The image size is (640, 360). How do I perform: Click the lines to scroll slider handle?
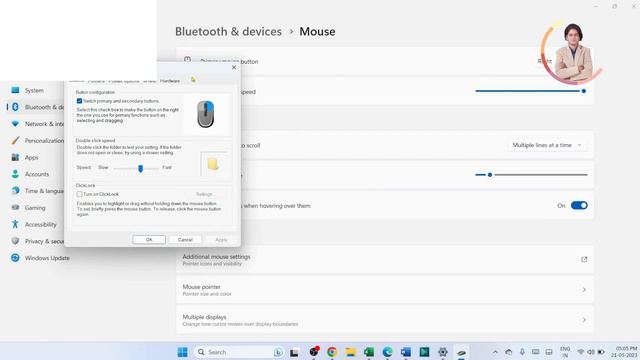pos(490,175)
